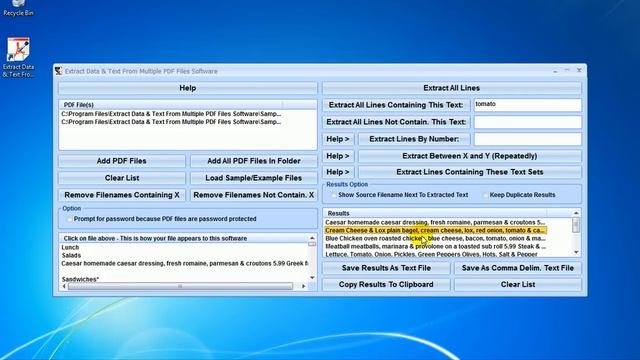Close the Extract Data & Text window

pyautogui.click(x=579, y=70)
